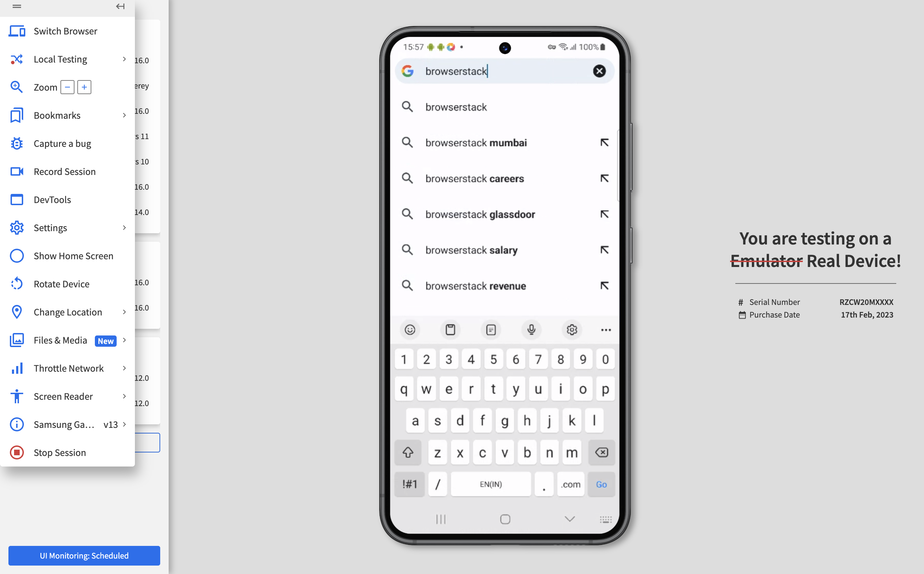Click the Switch Browser option

pyautogui.click(x=65, y=31)
